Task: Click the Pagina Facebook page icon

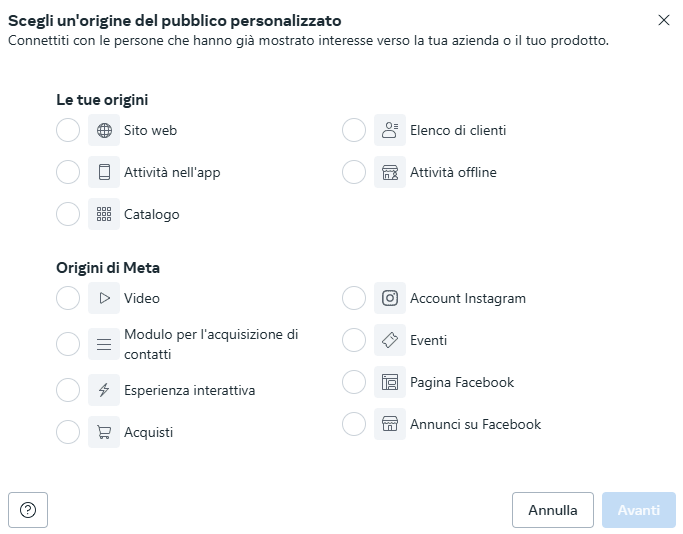Action: click(390, 382)
